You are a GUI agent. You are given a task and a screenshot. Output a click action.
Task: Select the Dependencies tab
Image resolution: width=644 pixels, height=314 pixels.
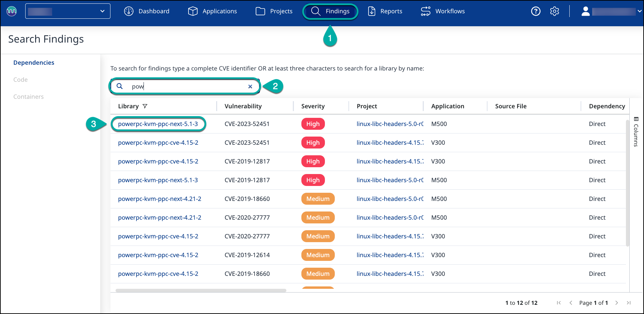click(x=34, y=63)
